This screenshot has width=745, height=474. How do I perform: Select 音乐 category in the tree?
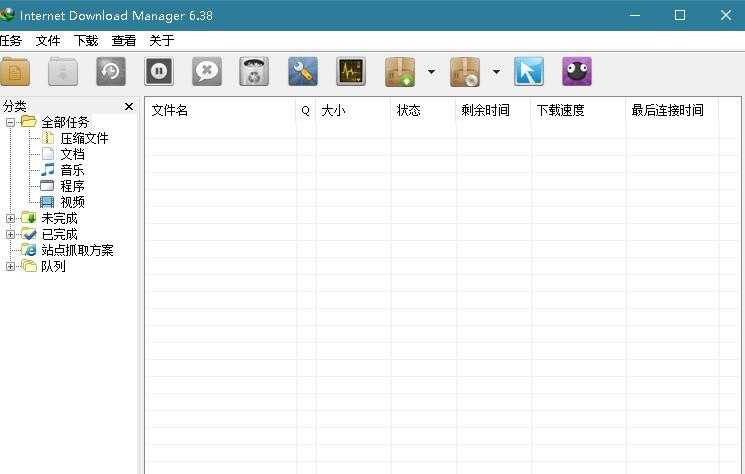click(72, 170)
